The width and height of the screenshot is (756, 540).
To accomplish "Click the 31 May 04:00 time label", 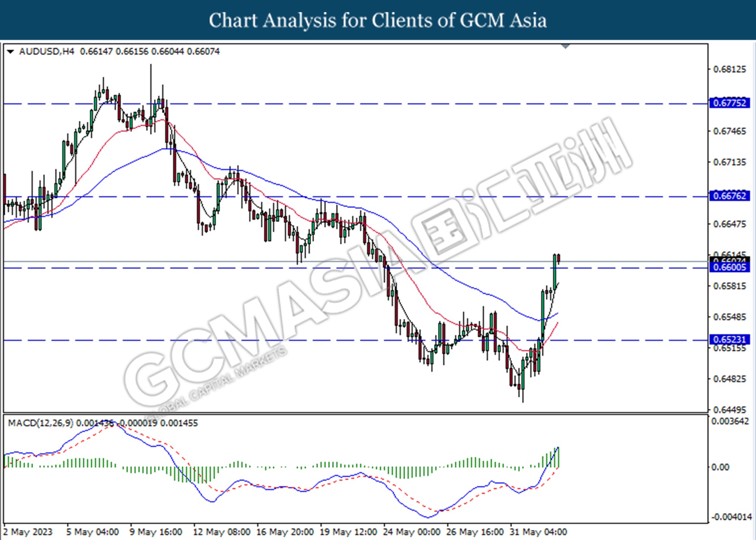I will 539,532.
